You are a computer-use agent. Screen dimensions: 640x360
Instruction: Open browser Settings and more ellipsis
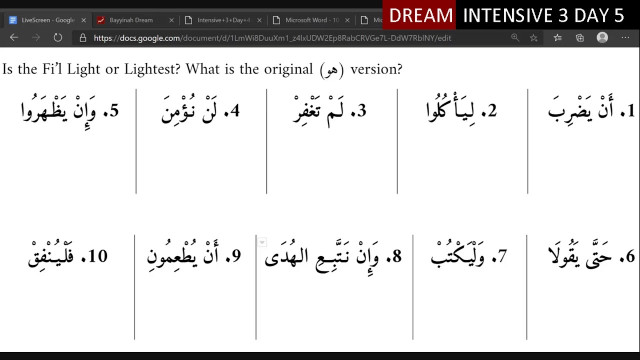pos(625,38)
